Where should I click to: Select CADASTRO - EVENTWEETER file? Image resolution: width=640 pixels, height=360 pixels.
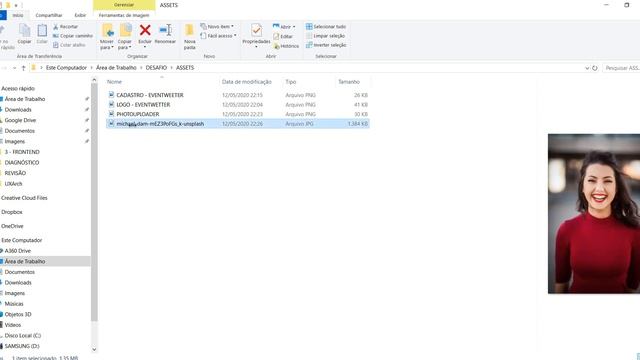238,95
